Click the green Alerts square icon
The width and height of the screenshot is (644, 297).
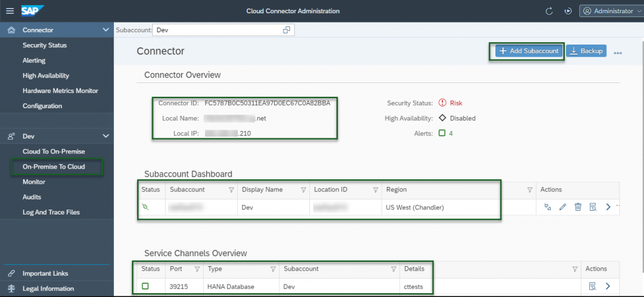442,133
